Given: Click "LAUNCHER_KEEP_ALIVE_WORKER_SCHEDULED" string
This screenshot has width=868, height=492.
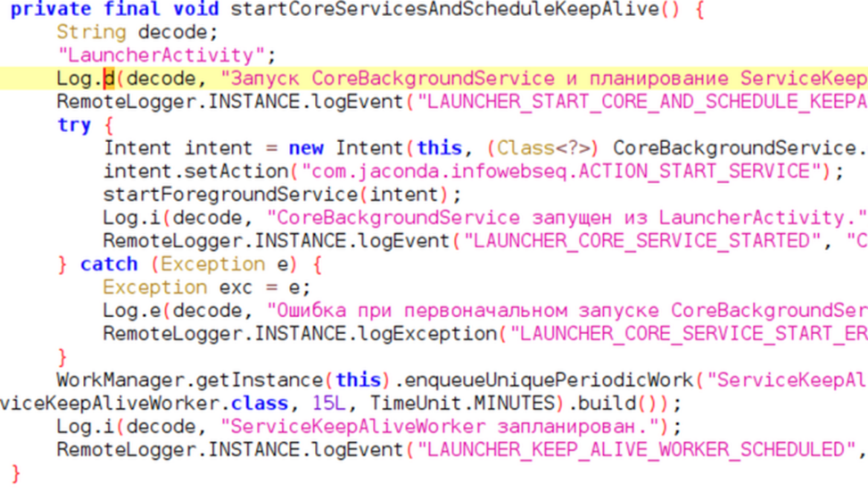Looking at the screenshot, I should 636,449.
